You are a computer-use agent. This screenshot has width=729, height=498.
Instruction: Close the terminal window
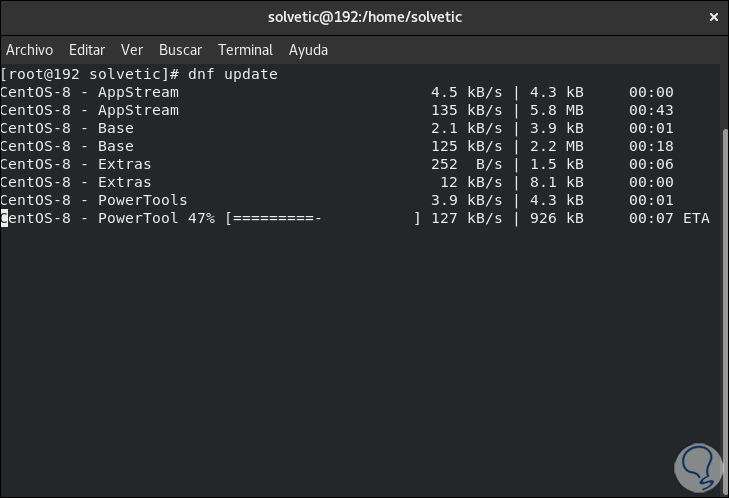(x=713, y=17)
